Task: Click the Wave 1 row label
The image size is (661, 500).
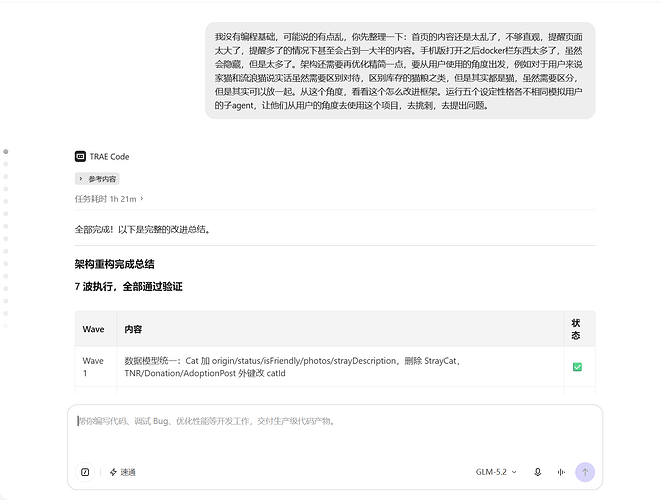Action: tap(93, 367)
